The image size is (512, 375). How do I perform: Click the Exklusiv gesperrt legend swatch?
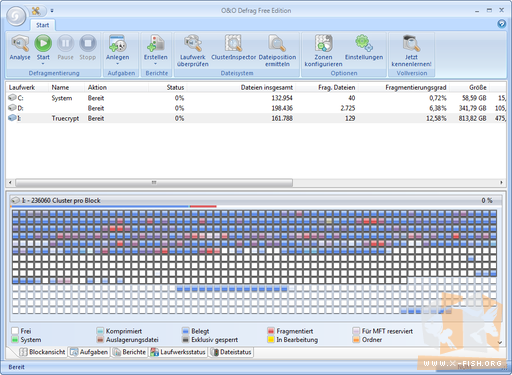click(x=186, y=340)
